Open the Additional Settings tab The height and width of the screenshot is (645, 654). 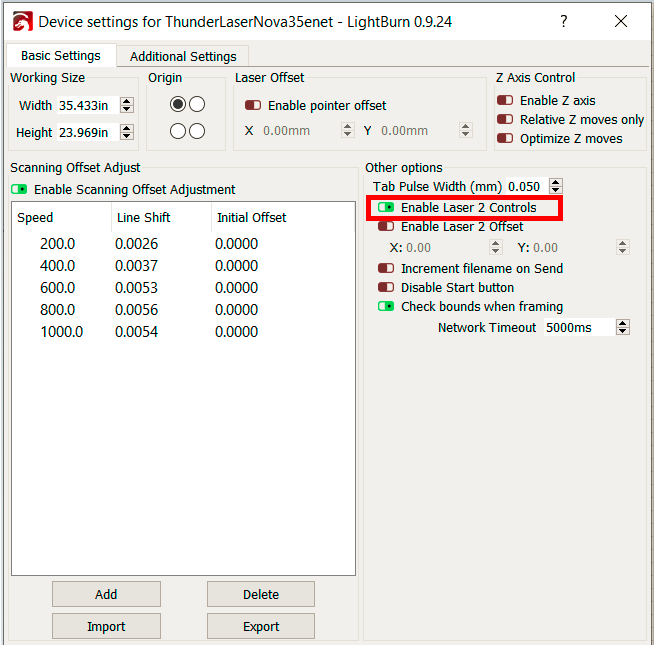tap(183, 56)
